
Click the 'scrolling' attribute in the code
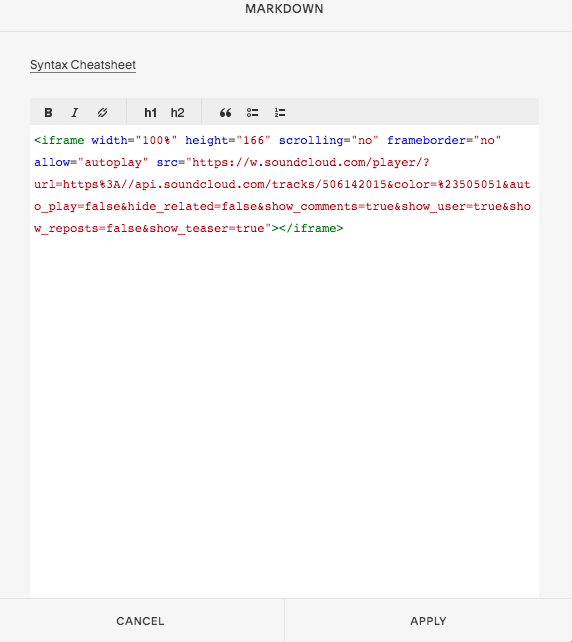click(x=311, y=140)
